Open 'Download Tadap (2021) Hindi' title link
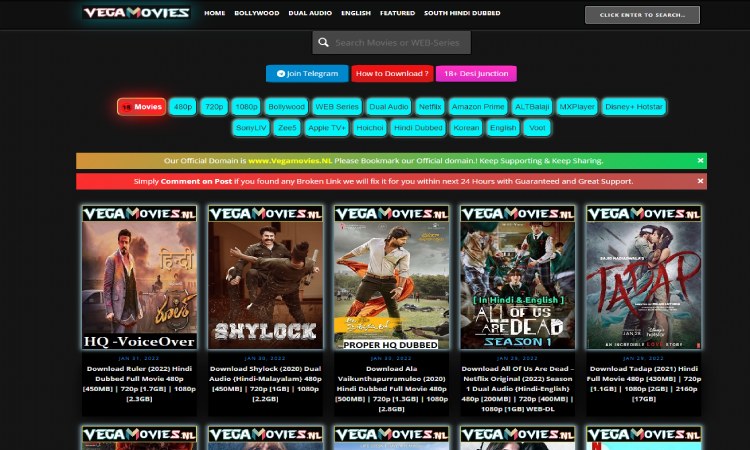This screenshot has width=750, height=450. pos(644,384)
